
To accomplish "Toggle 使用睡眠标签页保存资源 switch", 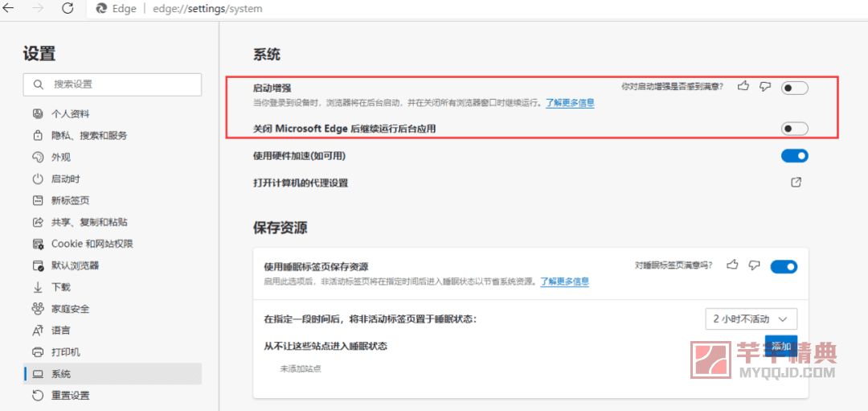I will [x=784, y=266].
